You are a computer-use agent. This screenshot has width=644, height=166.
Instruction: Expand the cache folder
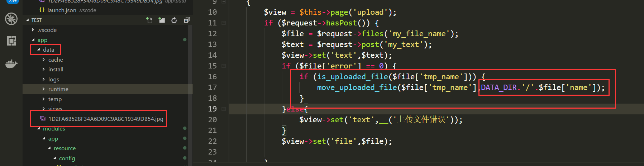[56, 60]
